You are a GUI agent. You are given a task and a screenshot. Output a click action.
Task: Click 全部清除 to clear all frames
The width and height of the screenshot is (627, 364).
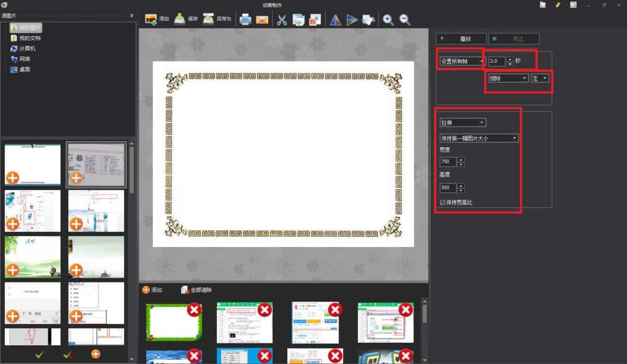tap(196, 290)
